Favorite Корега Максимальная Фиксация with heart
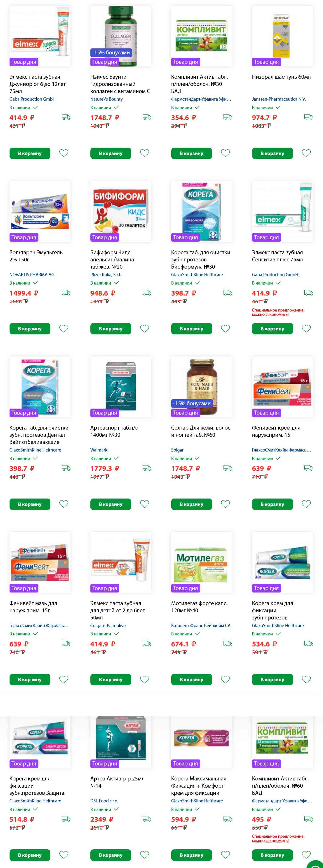This screenshot has height=868, width=323. [225, 854]
